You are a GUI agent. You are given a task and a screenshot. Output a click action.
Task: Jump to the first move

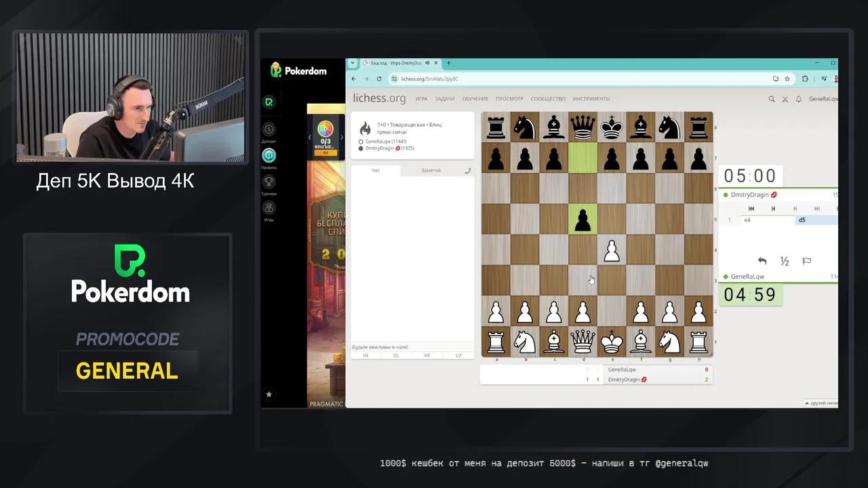(x=751, y=209)
